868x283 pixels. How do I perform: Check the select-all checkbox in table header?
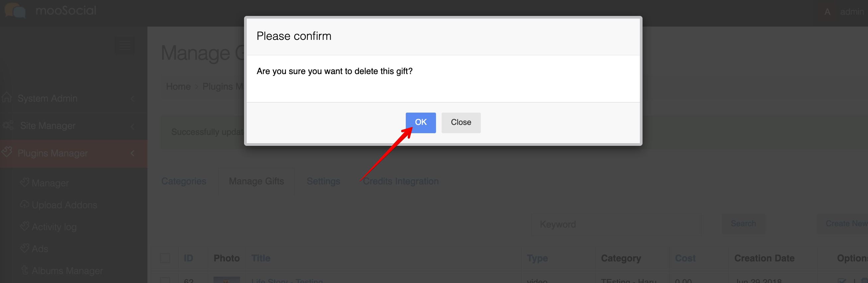click(x=165, y=258)
